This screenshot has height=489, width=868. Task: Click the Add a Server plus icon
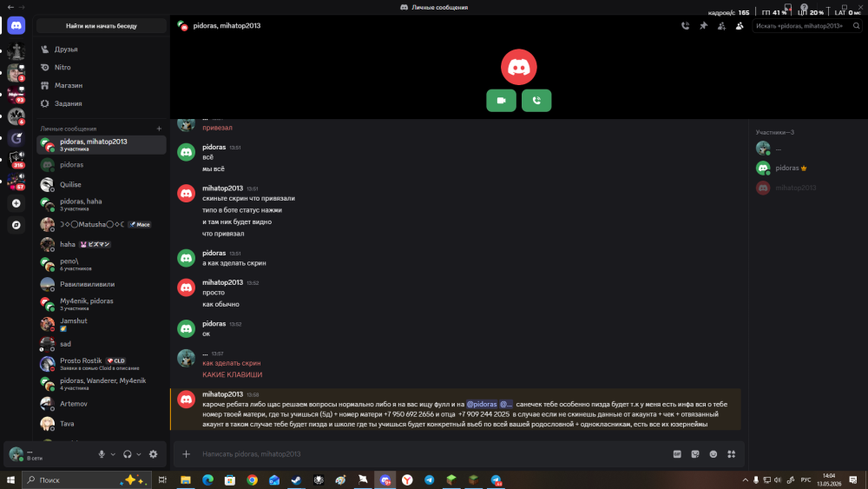click(x=16, y=203)
